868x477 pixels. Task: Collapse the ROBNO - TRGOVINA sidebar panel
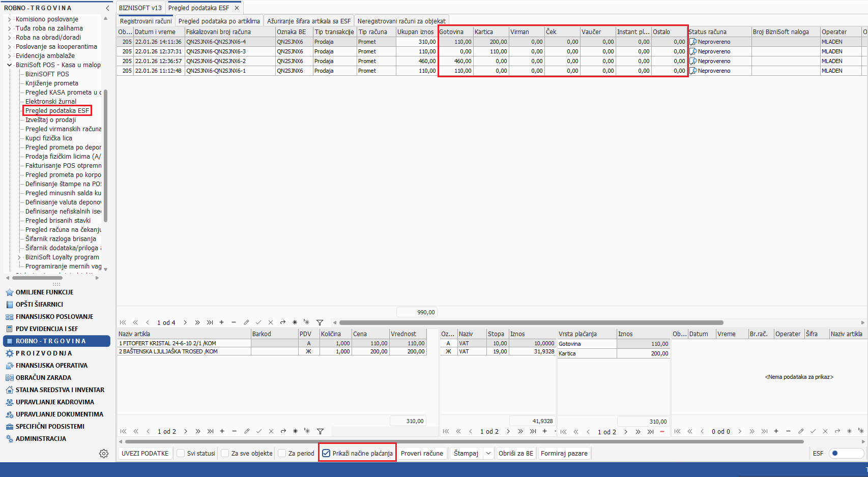point(107,8)
